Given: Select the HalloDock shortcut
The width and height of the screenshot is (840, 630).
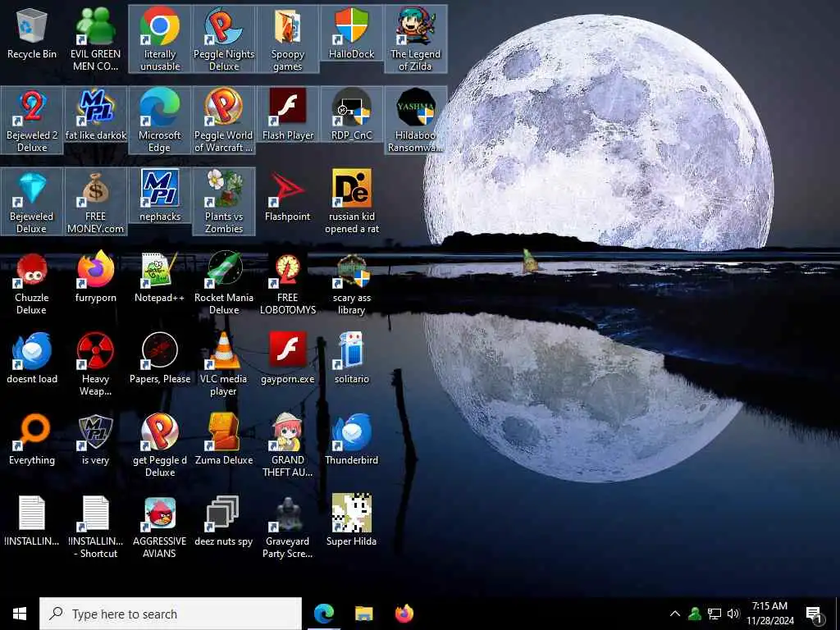Looking at the screenshot, I should [351, 32].
